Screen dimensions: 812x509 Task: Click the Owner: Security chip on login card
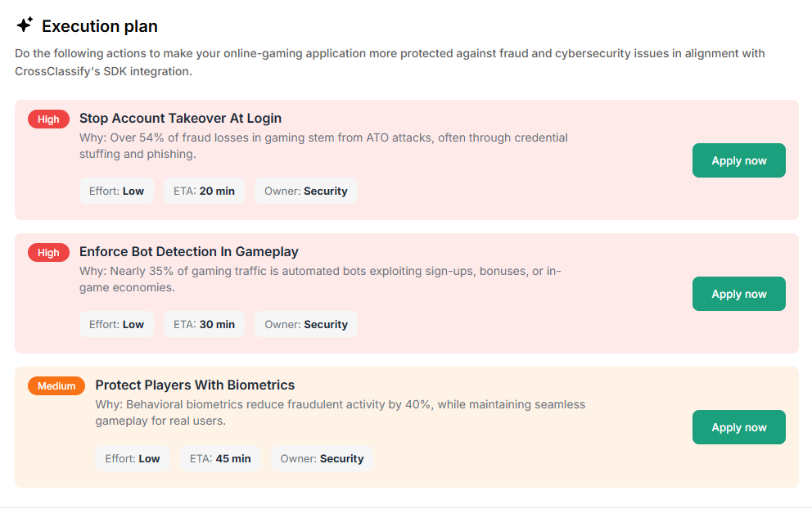[x=306, y=191]
